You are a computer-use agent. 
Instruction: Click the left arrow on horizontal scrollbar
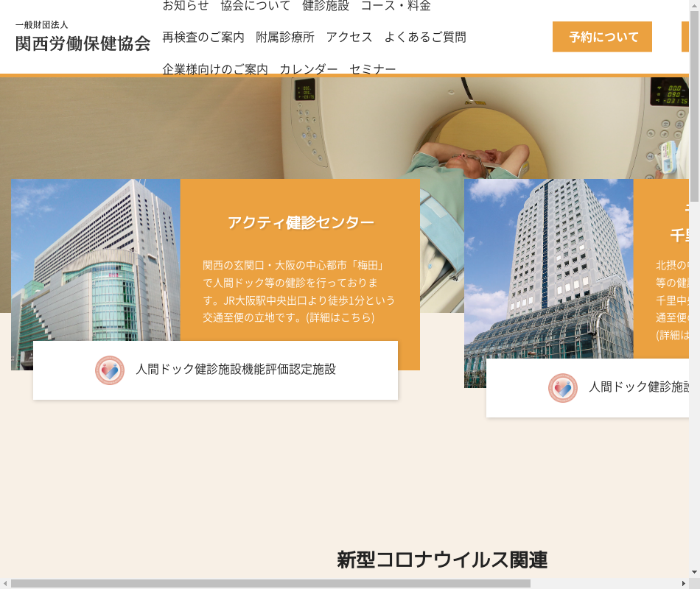5,583
